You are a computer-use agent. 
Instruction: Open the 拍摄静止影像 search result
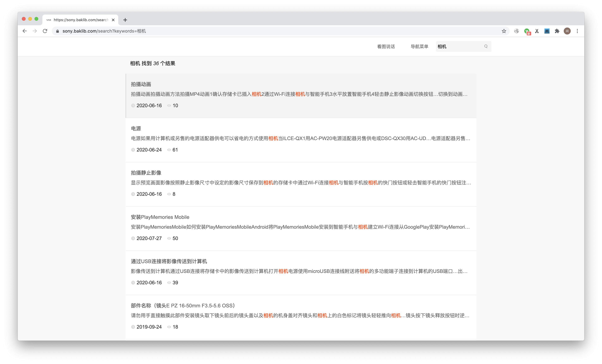pos(146,173)
